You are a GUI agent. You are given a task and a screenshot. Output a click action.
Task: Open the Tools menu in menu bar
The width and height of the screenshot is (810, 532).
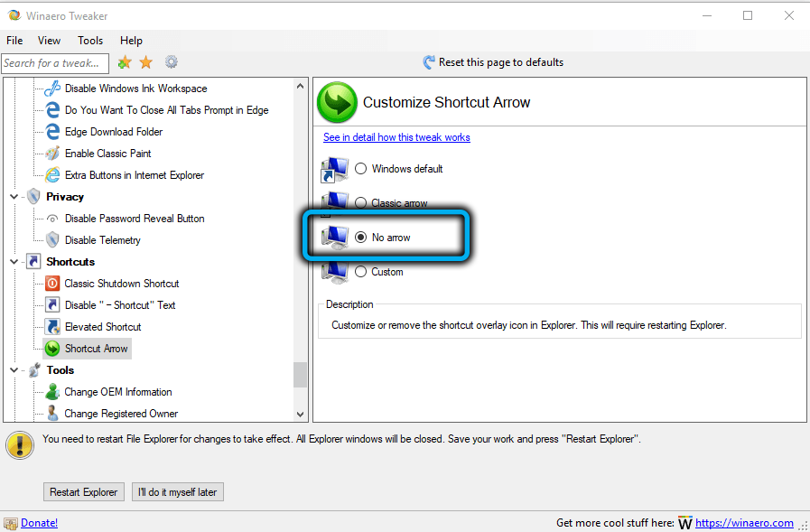coord(90,41)
